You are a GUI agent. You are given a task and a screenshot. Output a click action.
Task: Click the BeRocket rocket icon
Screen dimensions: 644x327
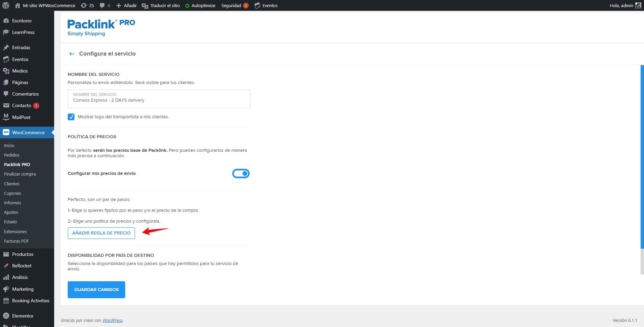click(6, 266)
